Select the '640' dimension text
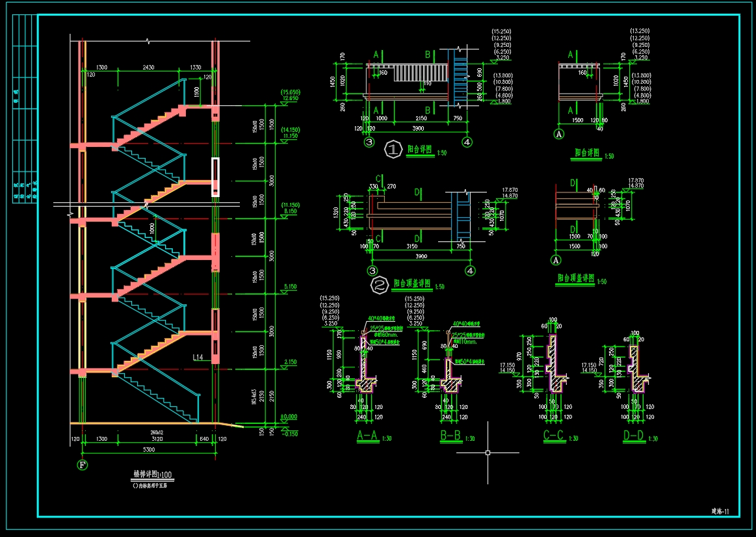This screenshot has width=756, height=537. 204,439
